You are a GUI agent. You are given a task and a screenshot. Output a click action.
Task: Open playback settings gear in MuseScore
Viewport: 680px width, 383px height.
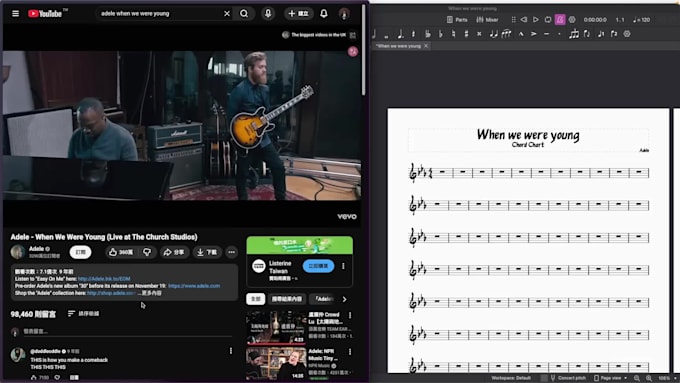coord(572,20)
